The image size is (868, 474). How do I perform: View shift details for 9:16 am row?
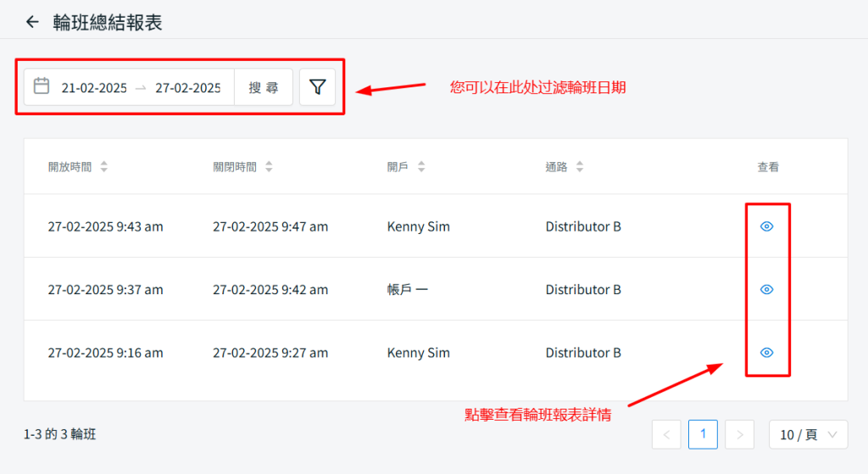tap(767, 353)
